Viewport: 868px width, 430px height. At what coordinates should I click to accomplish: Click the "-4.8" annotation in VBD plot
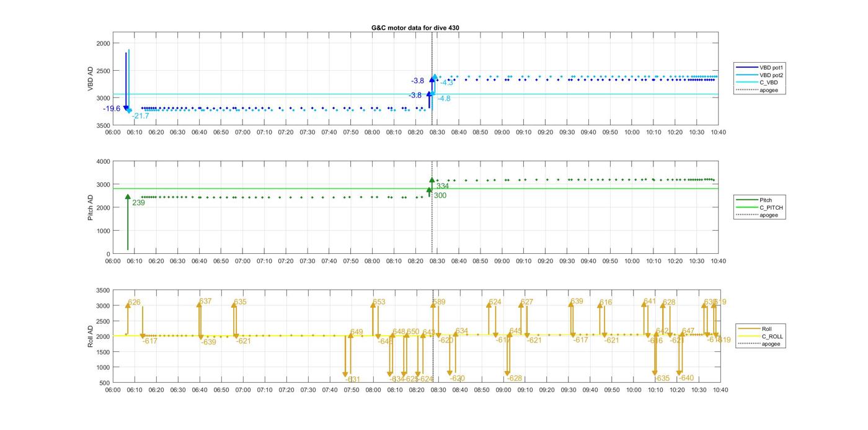(444, 99)
